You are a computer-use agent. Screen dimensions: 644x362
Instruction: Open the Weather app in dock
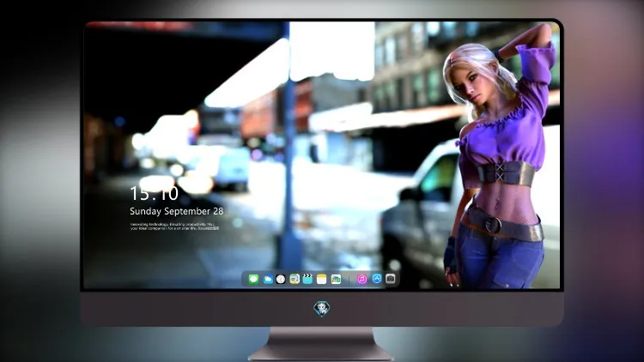click(x=267, y=280)
